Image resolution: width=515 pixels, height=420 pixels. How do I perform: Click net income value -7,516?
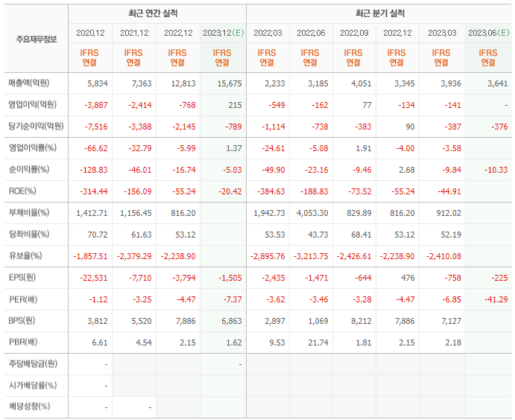pyautogui.click(x=96, y=127)
